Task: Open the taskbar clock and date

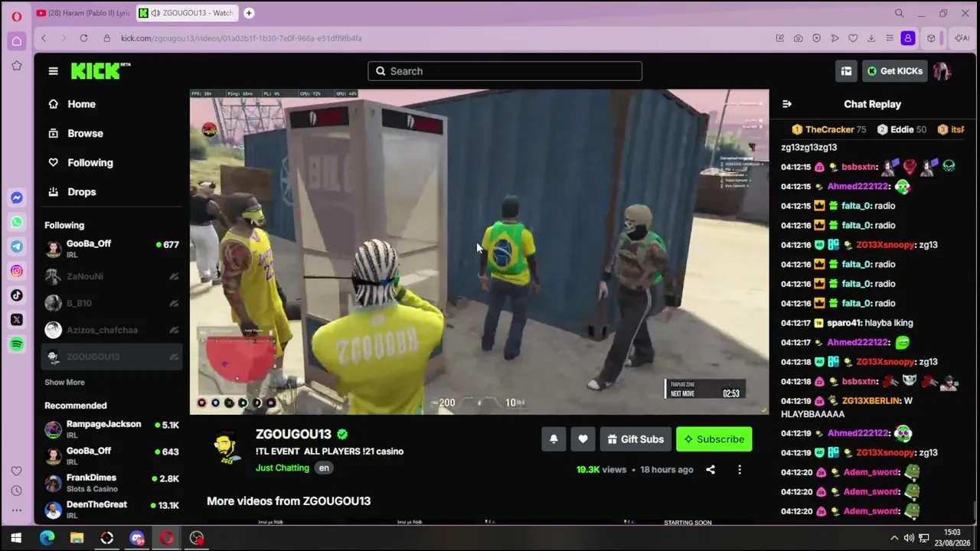Action: point(952,537)
